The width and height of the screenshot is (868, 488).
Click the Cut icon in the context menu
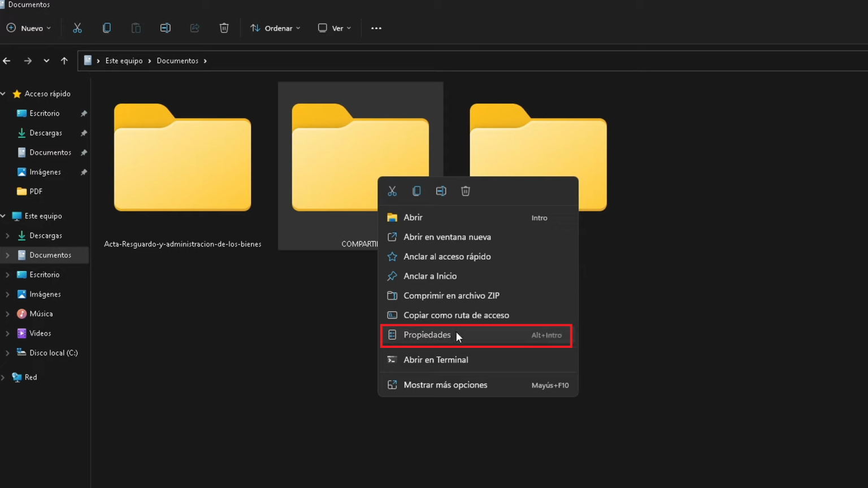pos(392,191)
